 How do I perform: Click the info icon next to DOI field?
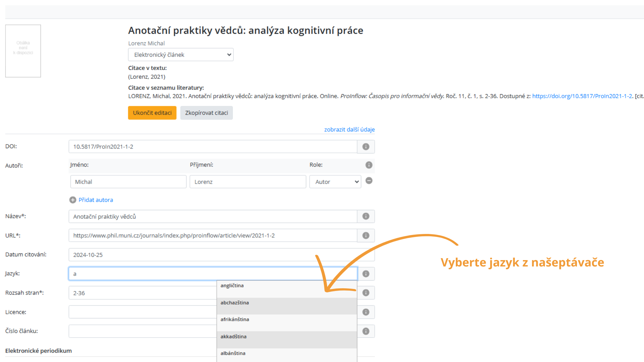[366, 147]
